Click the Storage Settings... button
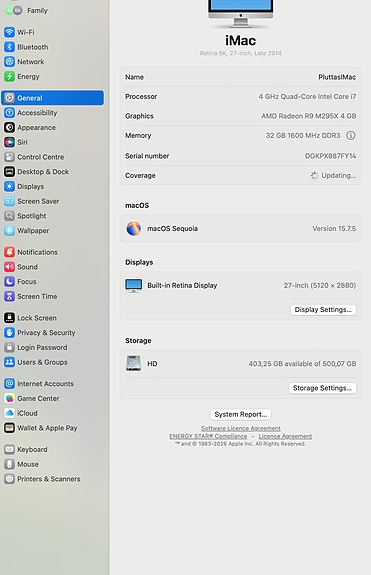The image size is (371, 575). click(322, 388)
